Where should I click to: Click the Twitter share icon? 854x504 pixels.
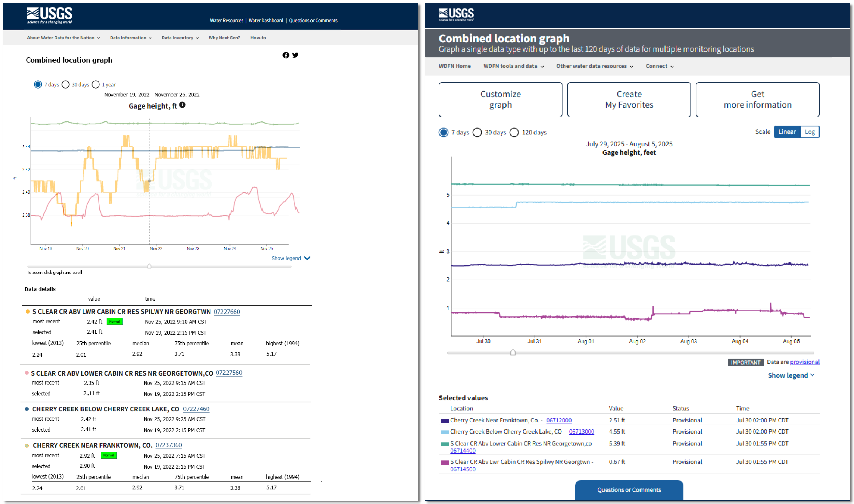295,55
